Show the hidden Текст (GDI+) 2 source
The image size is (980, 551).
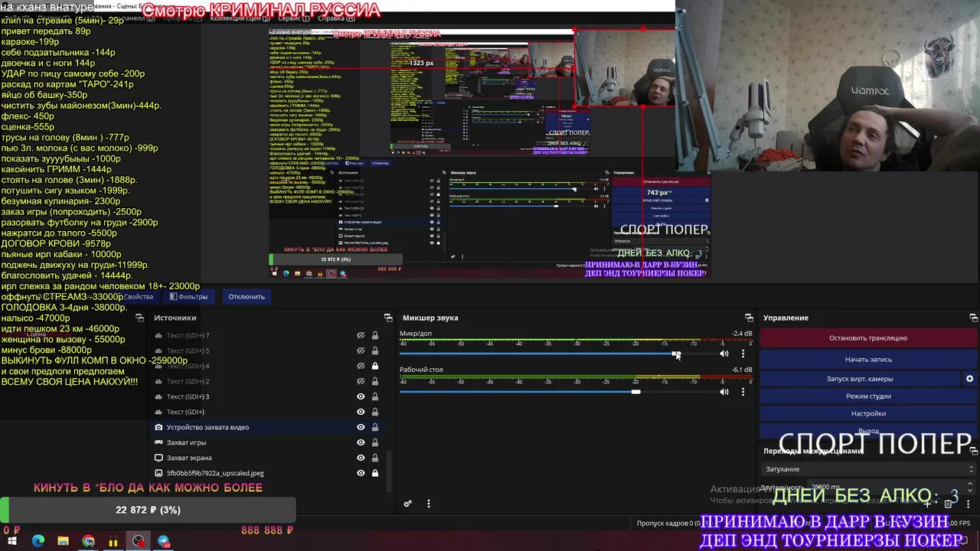click(361, 381)
